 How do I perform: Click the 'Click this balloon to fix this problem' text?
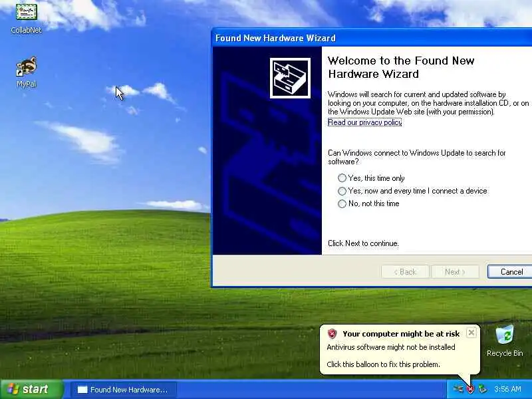point(384,364)
